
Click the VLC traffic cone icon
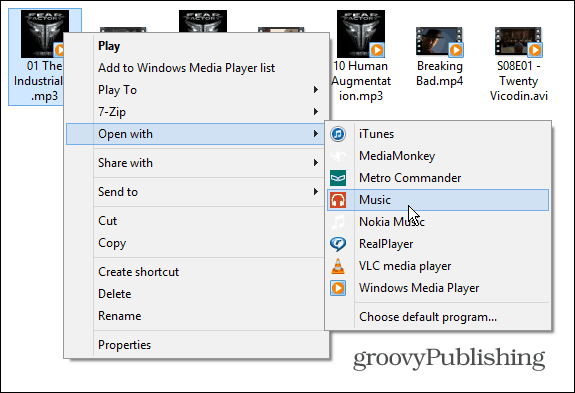coord(338,266)
